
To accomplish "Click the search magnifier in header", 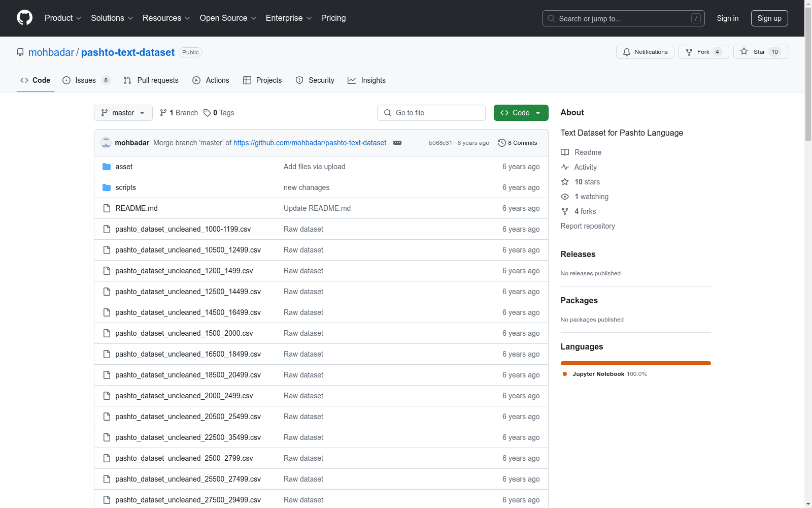I will (x=551, y=18).
